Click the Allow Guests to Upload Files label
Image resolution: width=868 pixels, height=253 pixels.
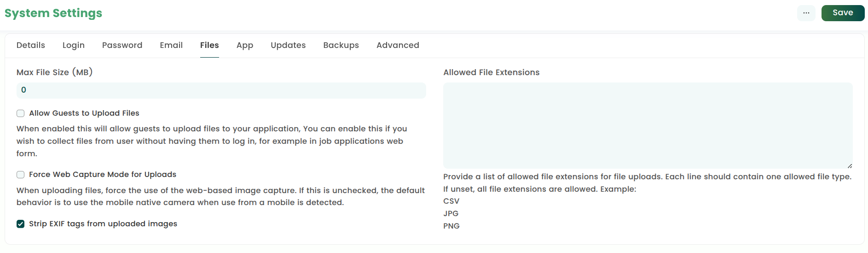pos(84,113)
